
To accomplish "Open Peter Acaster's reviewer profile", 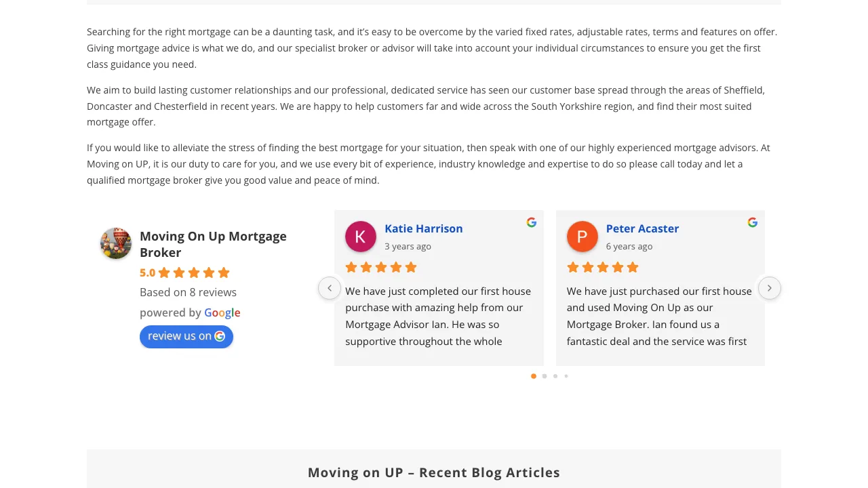I will pos(642,228).
